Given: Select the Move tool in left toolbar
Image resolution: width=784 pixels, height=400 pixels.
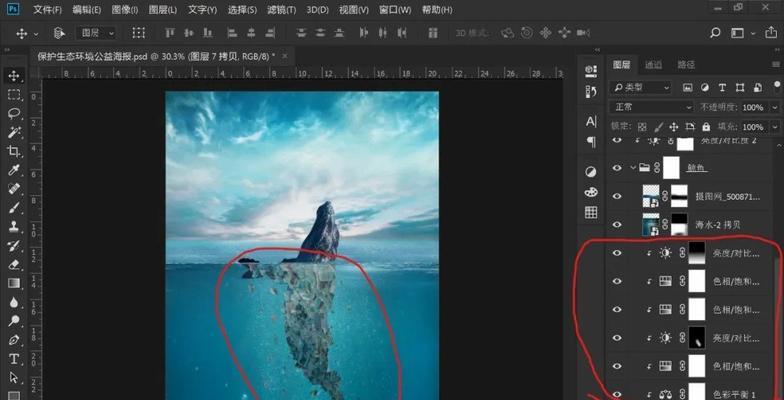Looking at the screenshot, I should [x=14, y=76].
